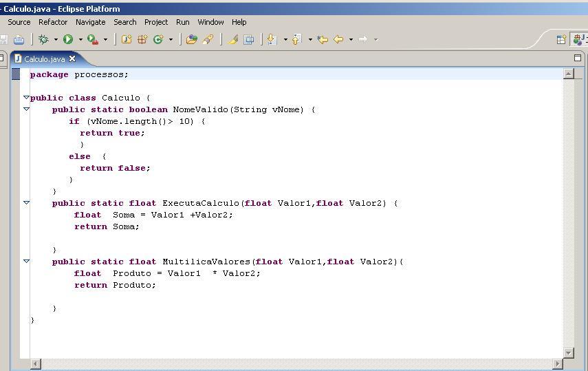Click vertical scrollbar down arrow
Screen dimensions: 588x371
pyautogui.click(x=569, y=352)
